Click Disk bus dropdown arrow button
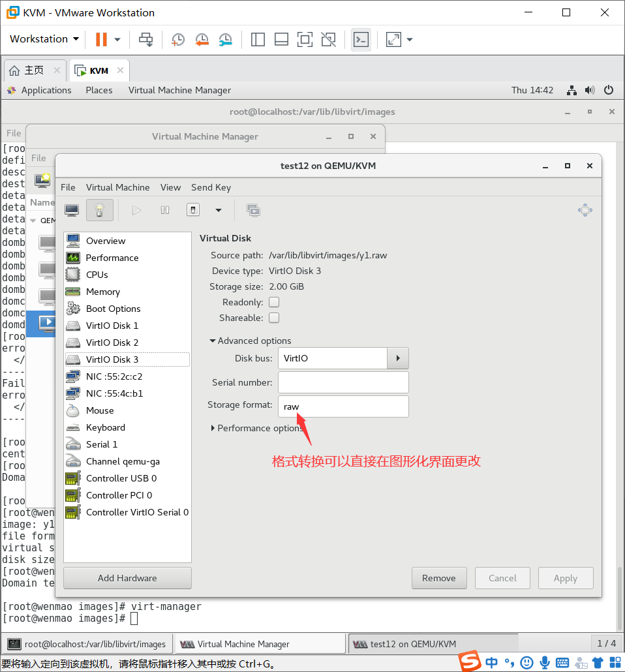This screenshot has height=672, width=625. [398, 358]
